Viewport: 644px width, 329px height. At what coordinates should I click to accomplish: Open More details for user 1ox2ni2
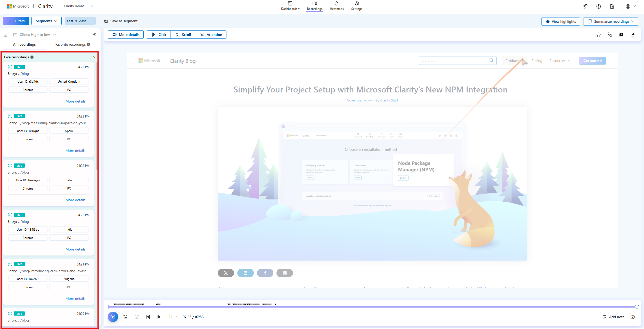[76, 299]
